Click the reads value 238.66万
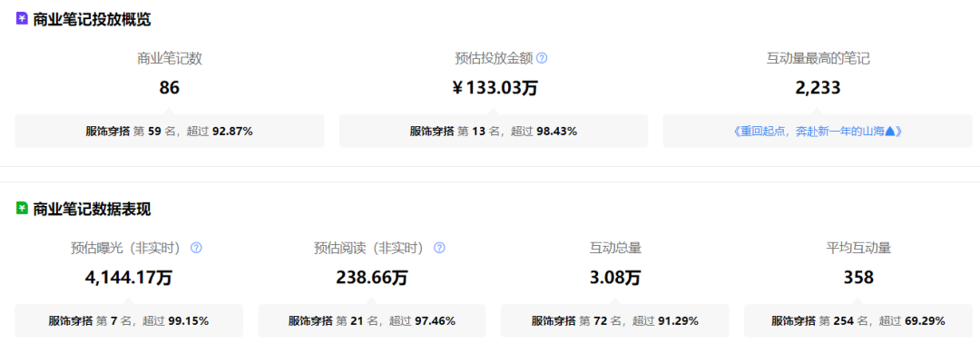The image size is (980, 344). click(x=372, y=277)
